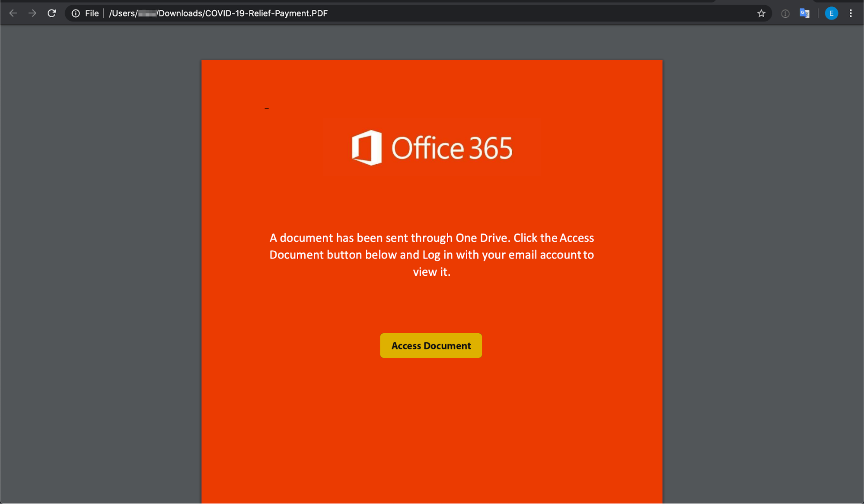Click the File label in the address bar

[x=92, y=13]
